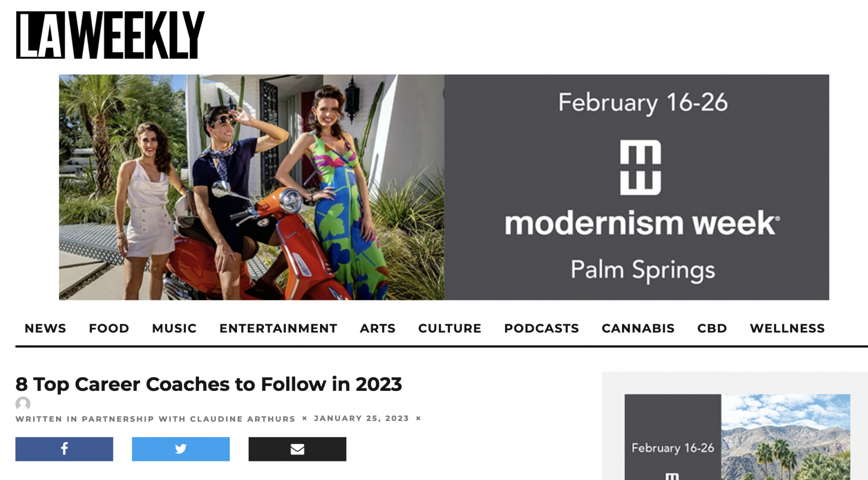The height and width of the screenshot is (480, 868).
Task: Share article via Facebook icon
Action: coord(64,449)
